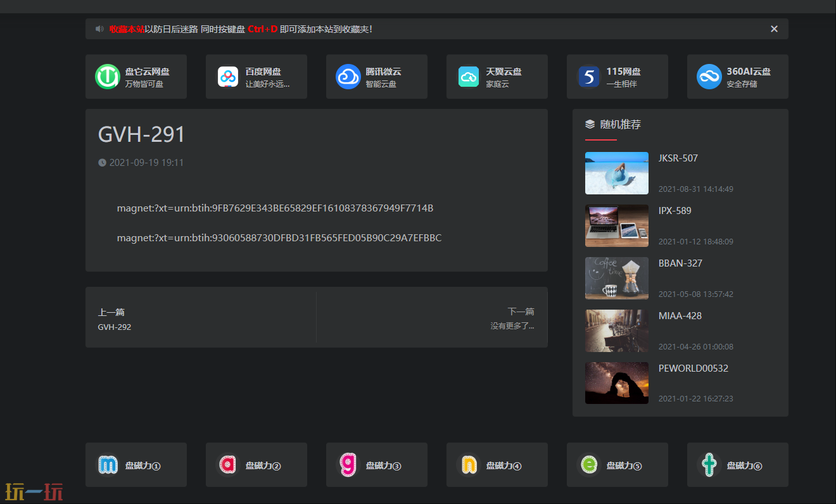Click the 盘磁力① label
The height and width of the screenshot is (504, 836).
point(143,465)
